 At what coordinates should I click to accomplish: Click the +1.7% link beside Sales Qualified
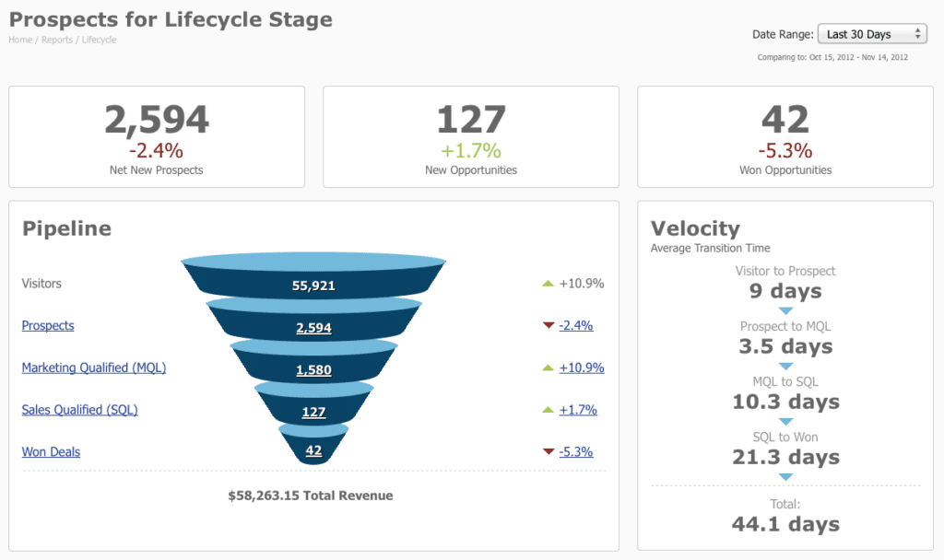(x=578, y=410)
